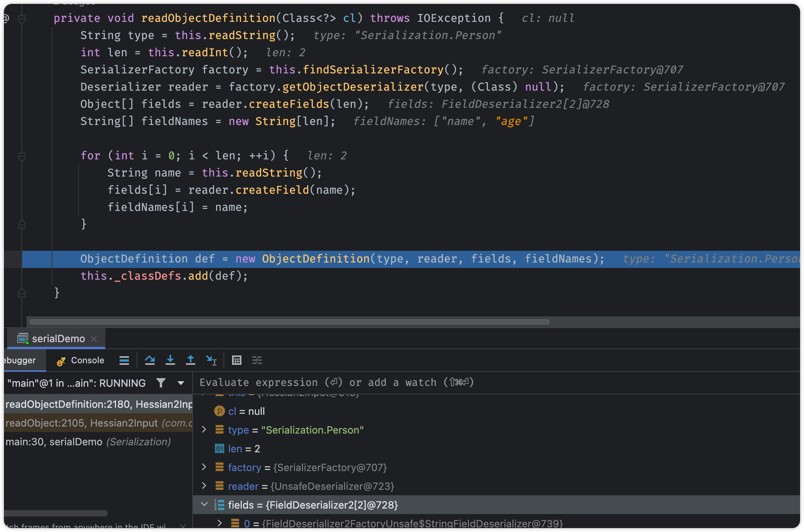Click the Trace Current Stream Chain icon
804x532 pixels.
click(257, 360)
